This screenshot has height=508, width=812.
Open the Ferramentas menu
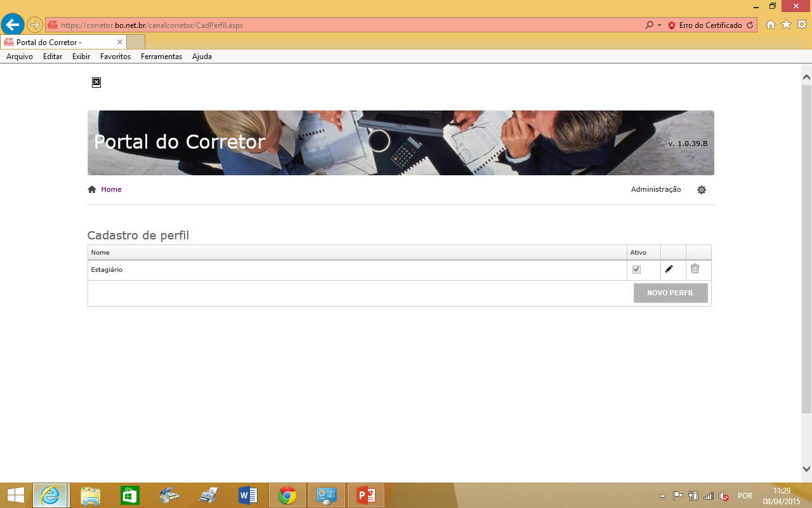click(x=161, y=57)
